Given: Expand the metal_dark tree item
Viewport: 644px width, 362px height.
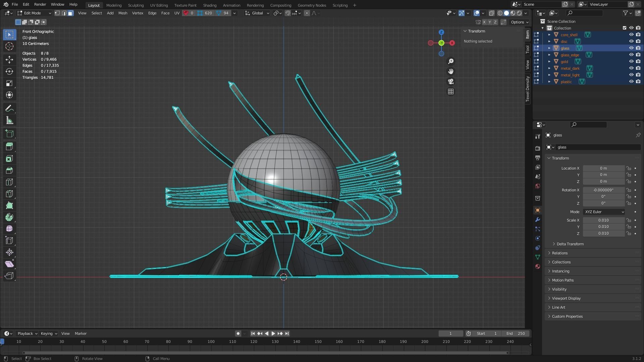Looking at the screenshot, I should pyautogui.click(x=549, y=68).
